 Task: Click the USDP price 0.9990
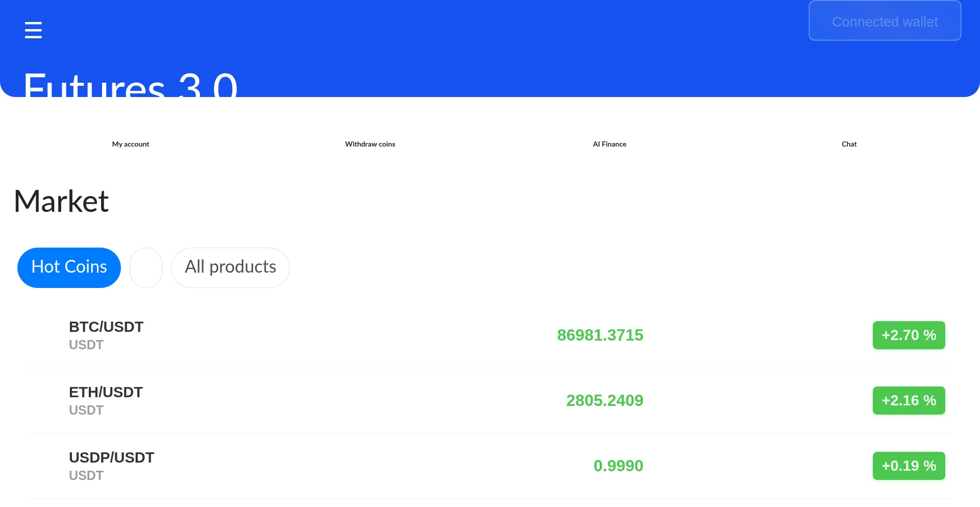618,466
